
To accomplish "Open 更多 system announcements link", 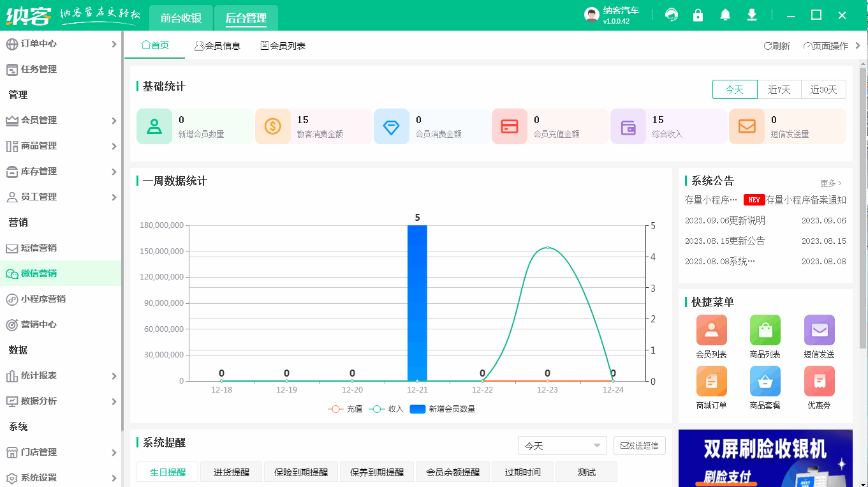I will [832, 183].
